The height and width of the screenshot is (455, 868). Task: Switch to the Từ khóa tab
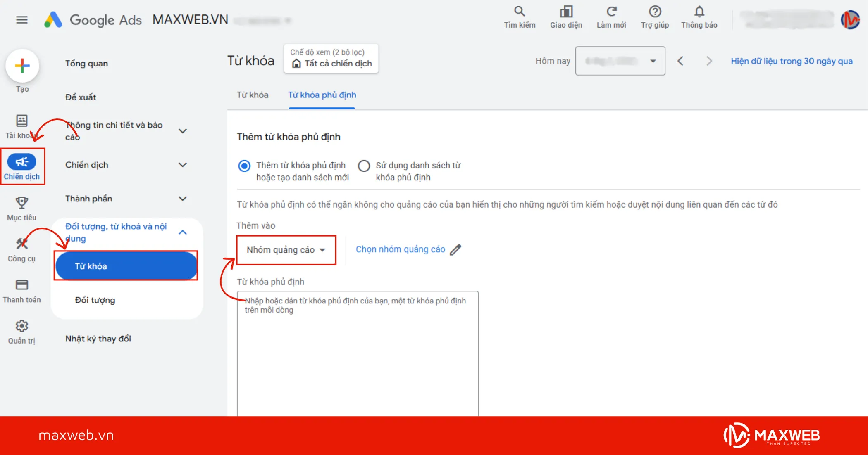pos(252,95)
